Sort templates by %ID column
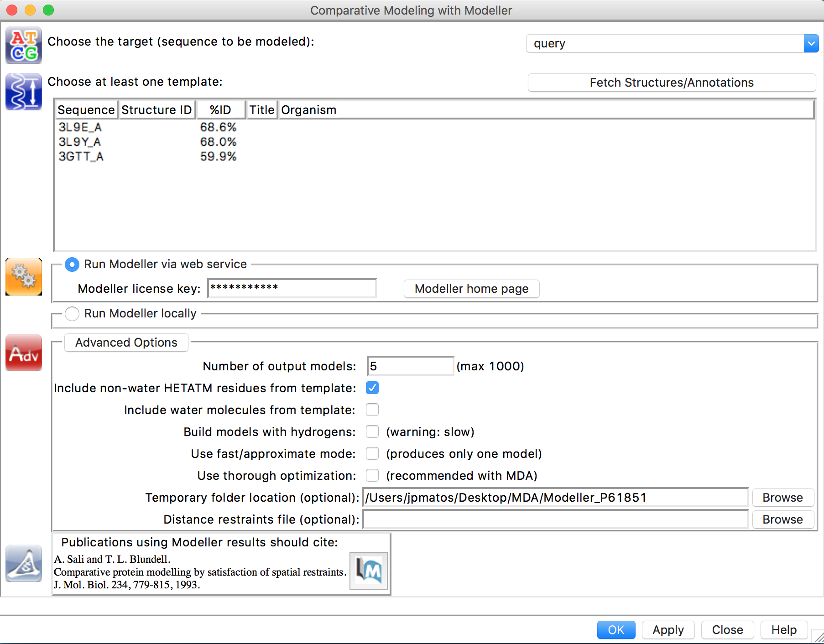Viewport: 824px width, 644px height. click(221, 110)
